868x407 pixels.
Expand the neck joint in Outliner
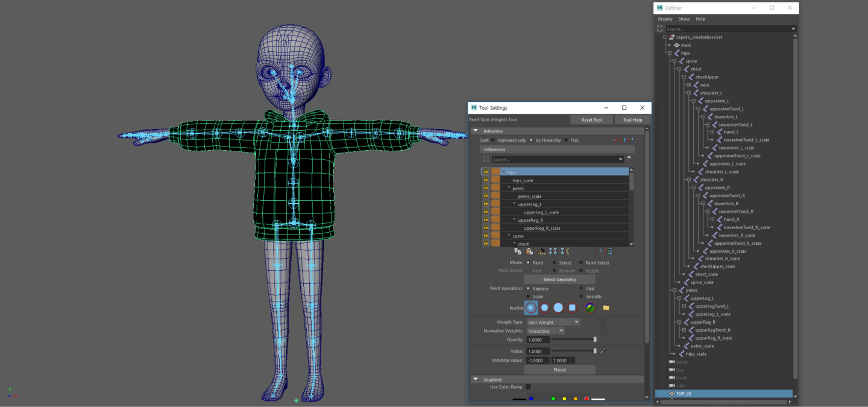point(688,85)
